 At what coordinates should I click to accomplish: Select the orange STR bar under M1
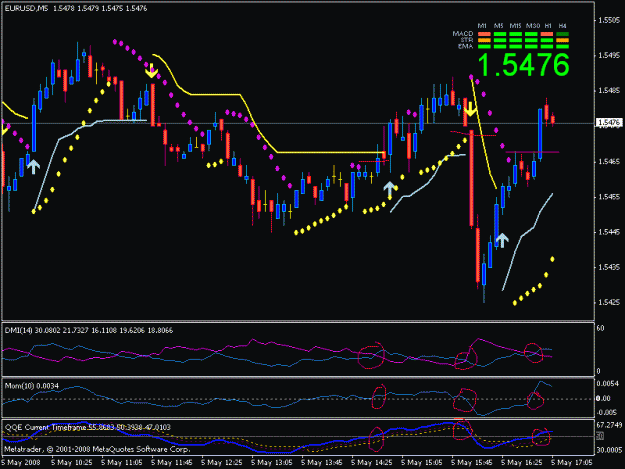pyautogui.click(x=484, y=40)
